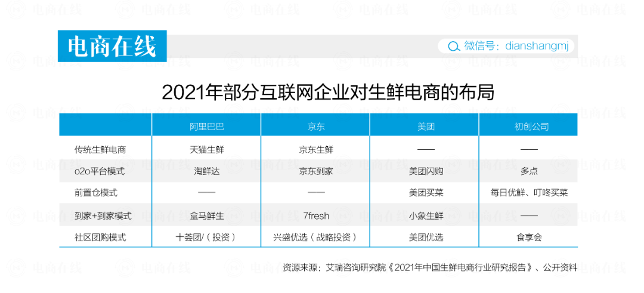The width and height of the screenshot is (644, 293).
Task: Click the 美团买菜 cell
Action: click(x=426, y=192)
